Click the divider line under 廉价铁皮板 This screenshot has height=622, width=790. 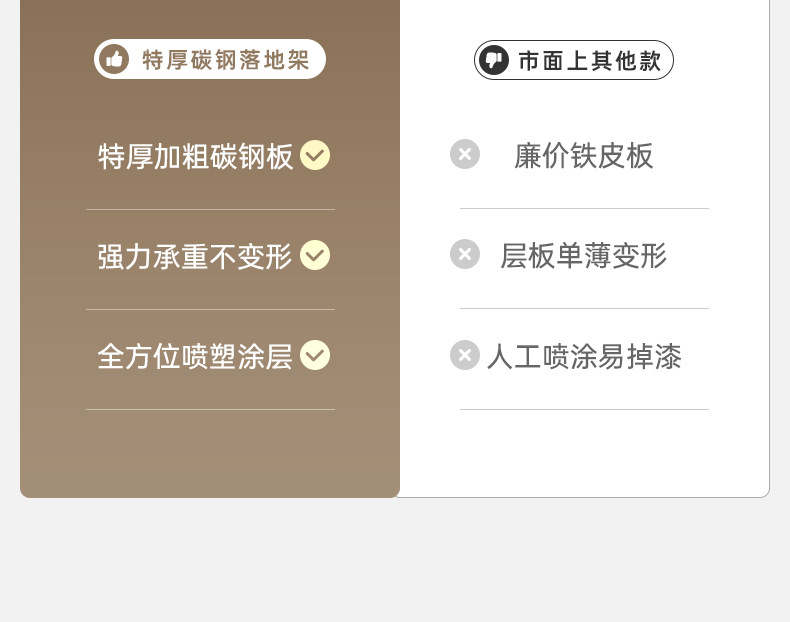coord(584,209)
